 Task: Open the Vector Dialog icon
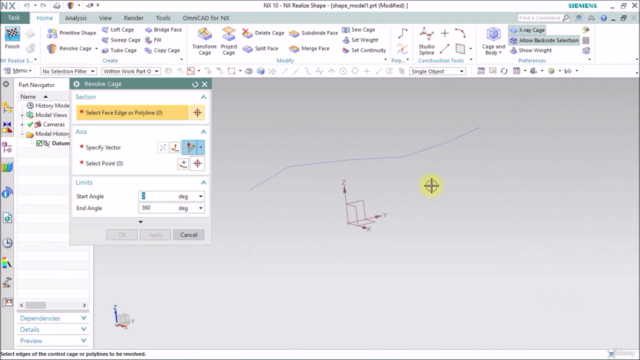point(175,147)
